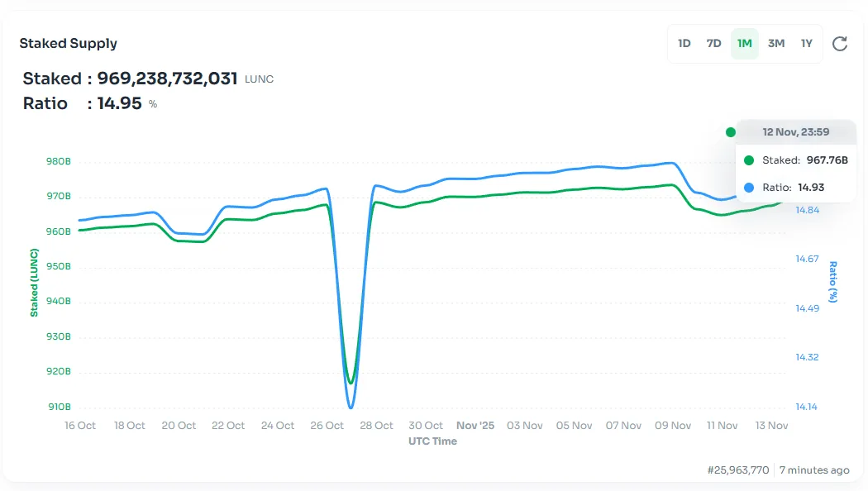
Task: Click the green data point marker above the tooltip
Action: pyautogui.click(x=730, y=131)
